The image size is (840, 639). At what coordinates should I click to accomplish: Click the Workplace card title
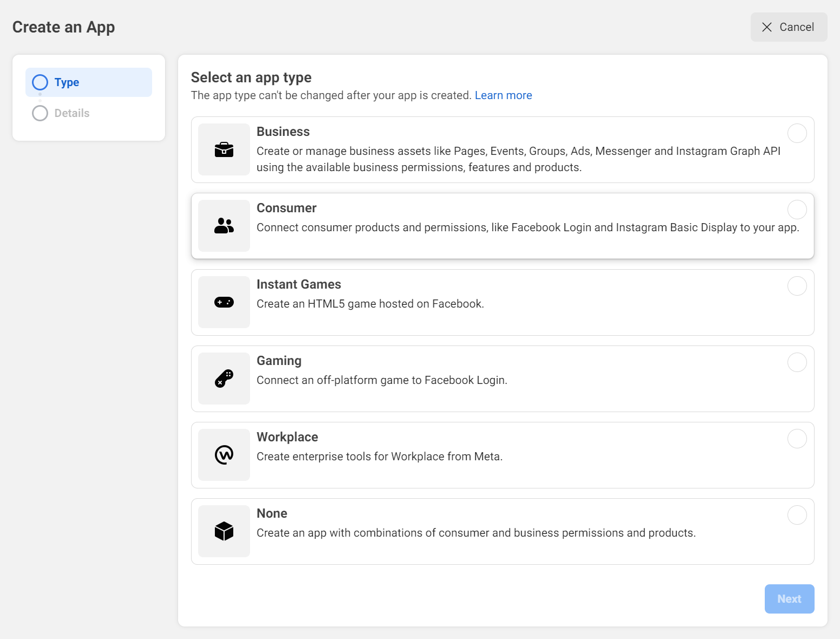click(287, 437)
